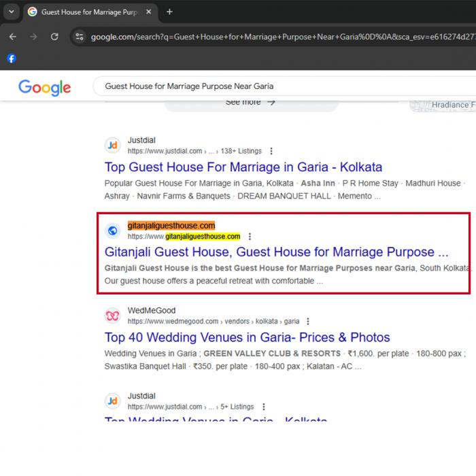Reload the current page
The height and width of the screenshot is (476, 476).
[x=54, y=37]
